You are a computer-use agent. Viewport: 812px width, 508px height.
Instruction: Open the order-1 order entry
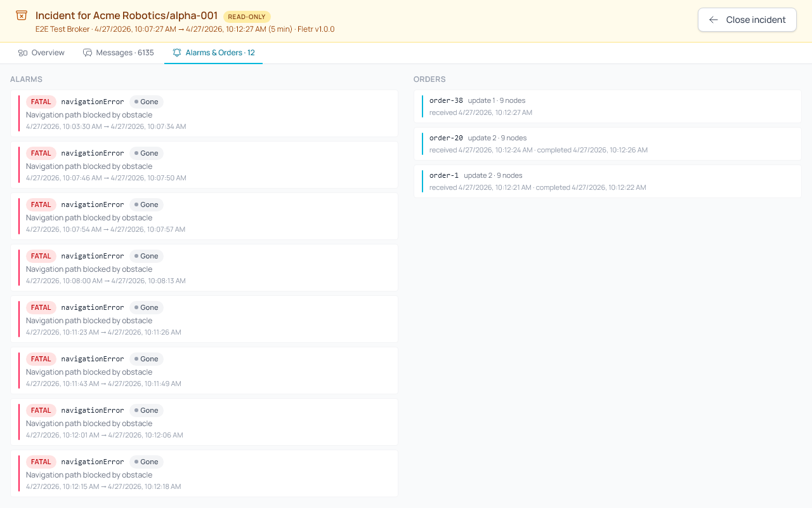pos(608,181)
